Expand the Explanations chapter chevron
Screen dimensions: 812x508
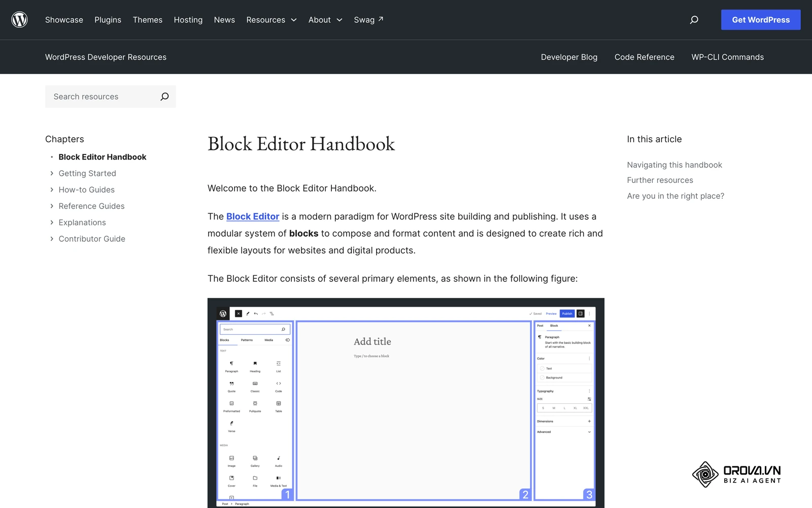pyautogui.click(x=52, y=223)
